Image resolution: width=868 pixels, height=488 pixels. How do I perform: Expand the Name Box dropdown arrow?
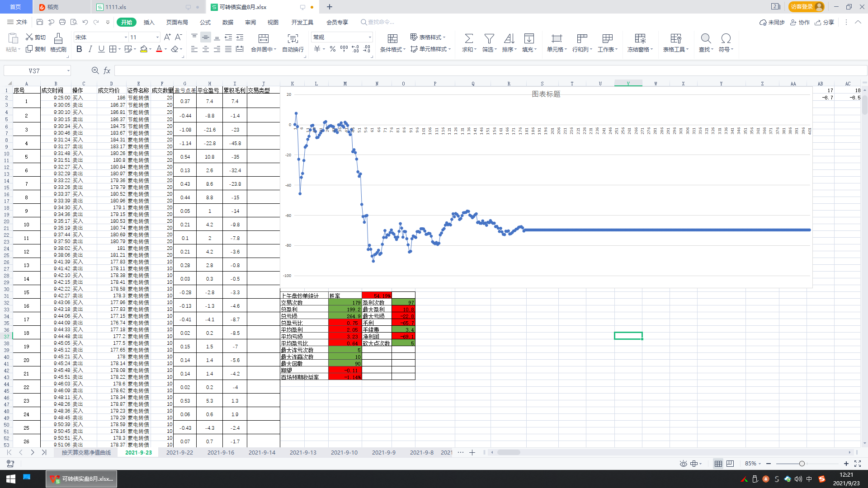point(68,70)
